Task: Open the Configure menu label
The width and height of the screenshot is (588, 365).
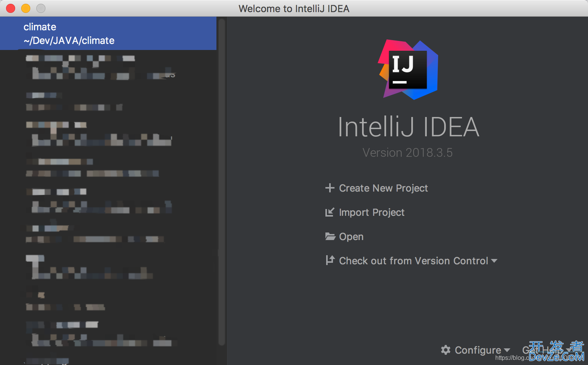Action: (478, 350)
